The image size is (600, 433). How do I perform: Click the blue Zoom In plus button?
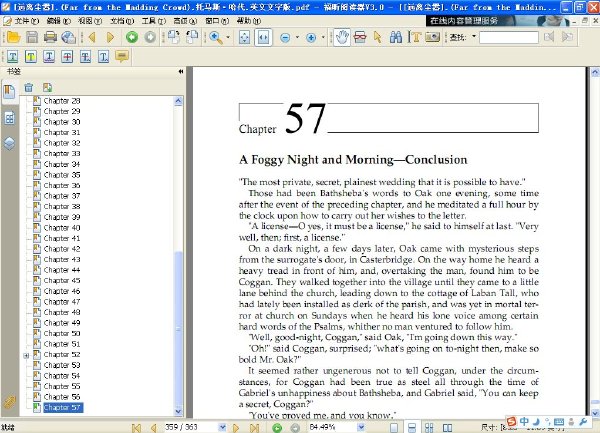311,37
